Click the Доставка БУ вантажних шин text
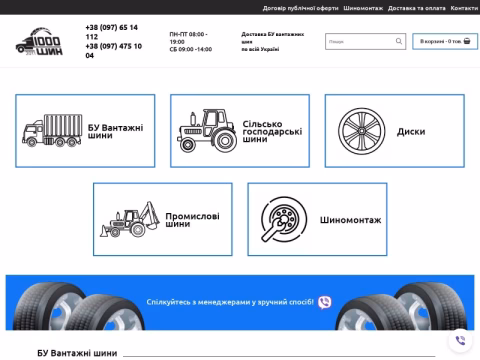480x360 pixels. pos(273,38)
